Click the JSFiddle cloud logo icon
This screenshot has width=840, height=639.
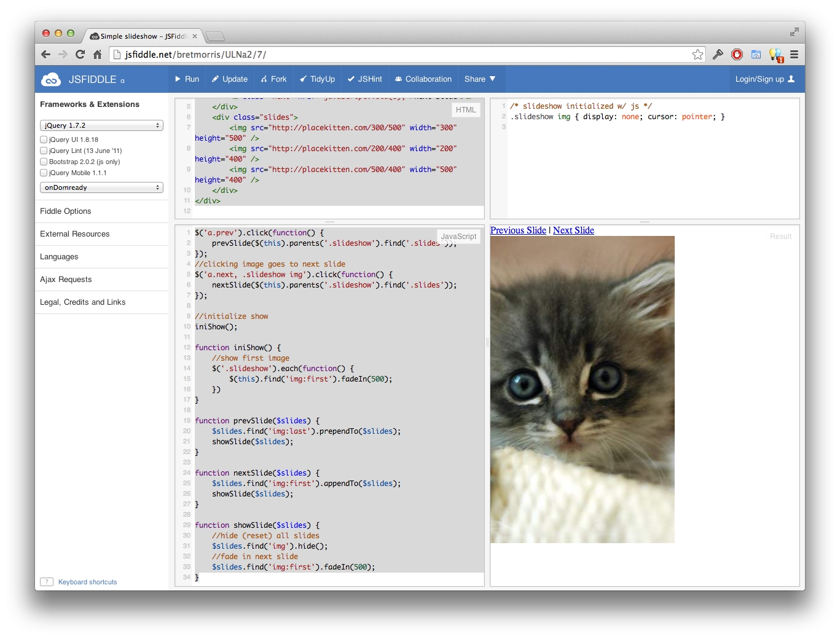[50, 79]
